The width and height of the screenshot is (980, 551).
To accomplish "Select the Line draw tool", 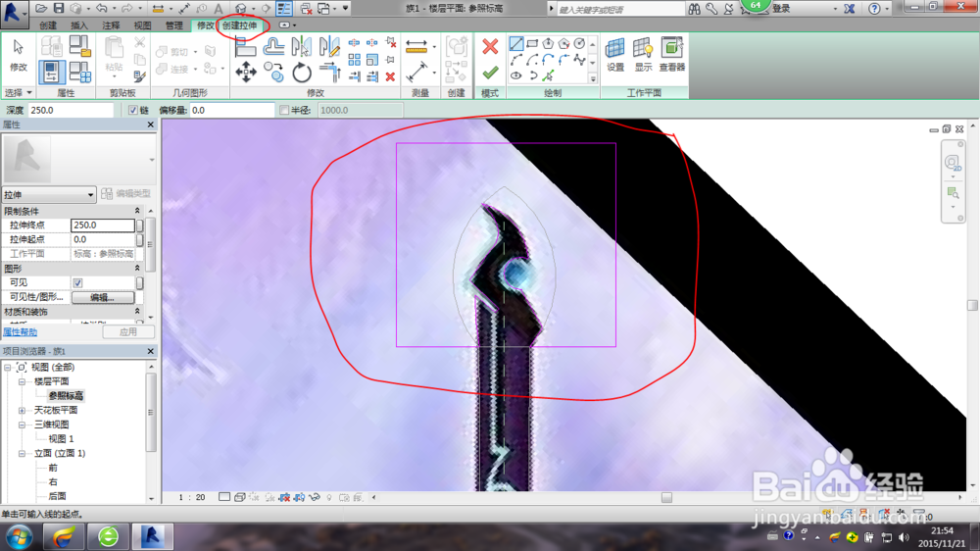I will (x=516, y=44).
